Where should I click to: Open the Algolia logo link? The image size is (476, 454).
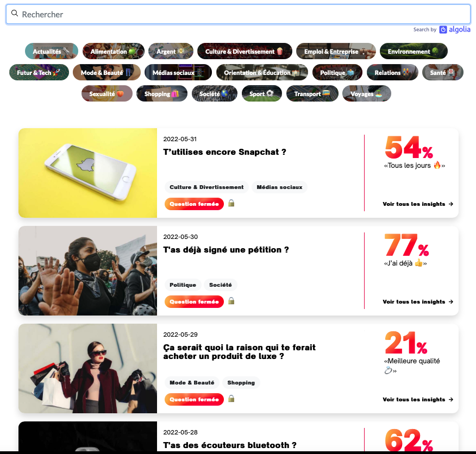click(455, 29)
